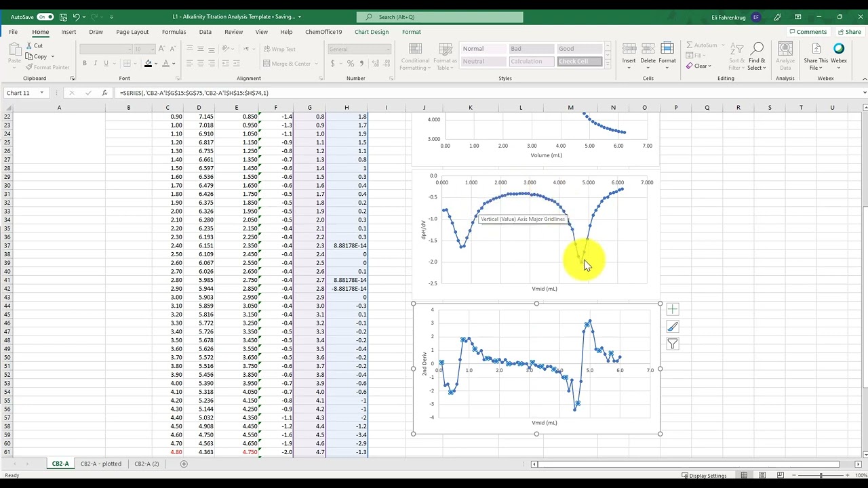Toggle Wrap Text
Image resolution: width=868 pixels, height=488 pixels.
click(x=279, y=49)
